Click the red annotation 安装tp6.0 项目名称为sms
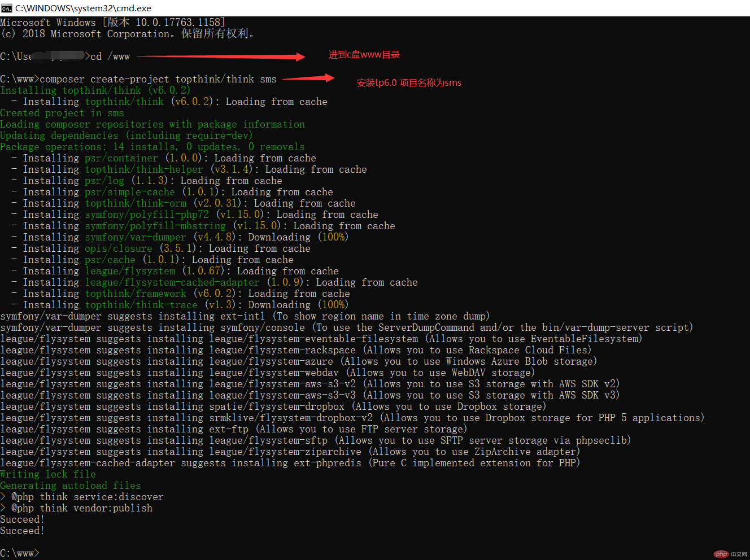The width and height of the screenshot is (750, 560). click(x=409, y=83)
